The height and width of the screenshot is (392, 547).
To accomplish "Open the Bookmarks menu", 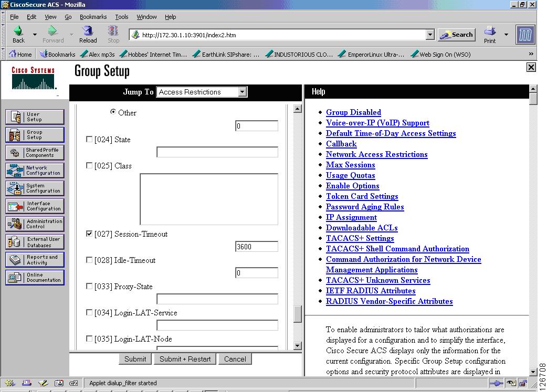I will point(93,17).
